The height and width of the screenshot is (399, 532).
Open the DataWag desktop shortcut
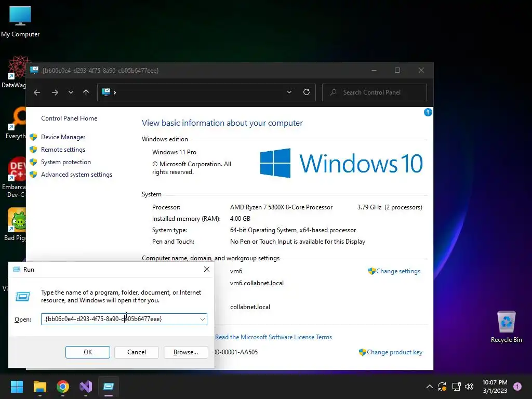click(x=14, y=72)
